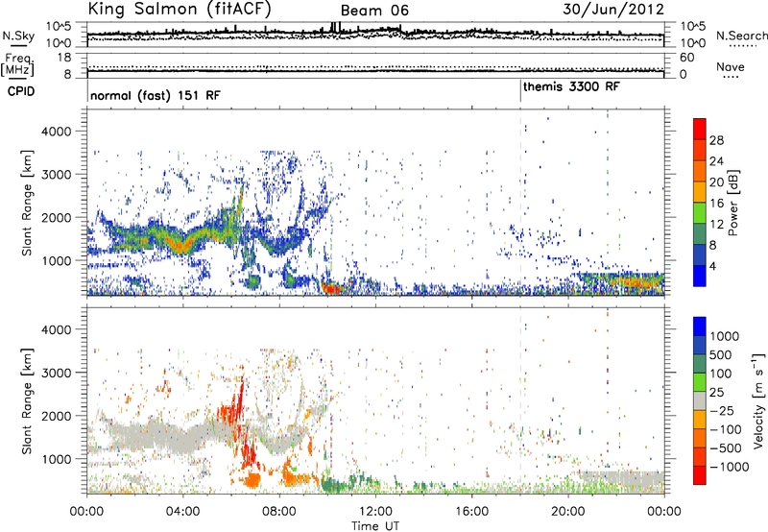The image size is (768, 532).
Task: Click the '04:00' time axis tick label
Action: 182,512
